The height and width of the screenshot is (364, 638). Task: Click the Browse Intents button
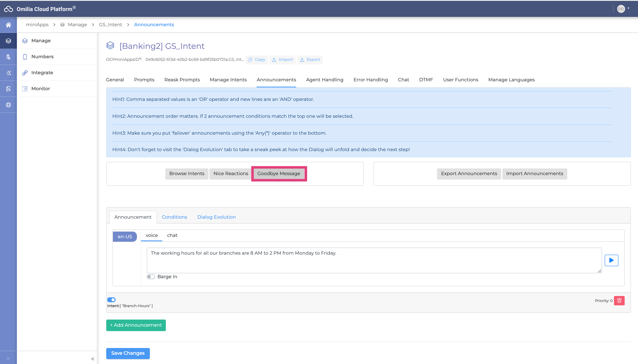187,174
